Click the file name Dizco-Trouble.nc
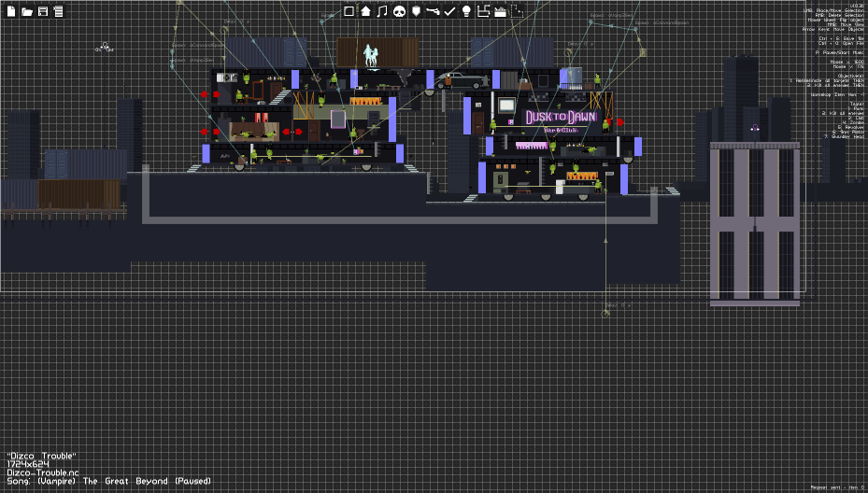 click(43, 472)
